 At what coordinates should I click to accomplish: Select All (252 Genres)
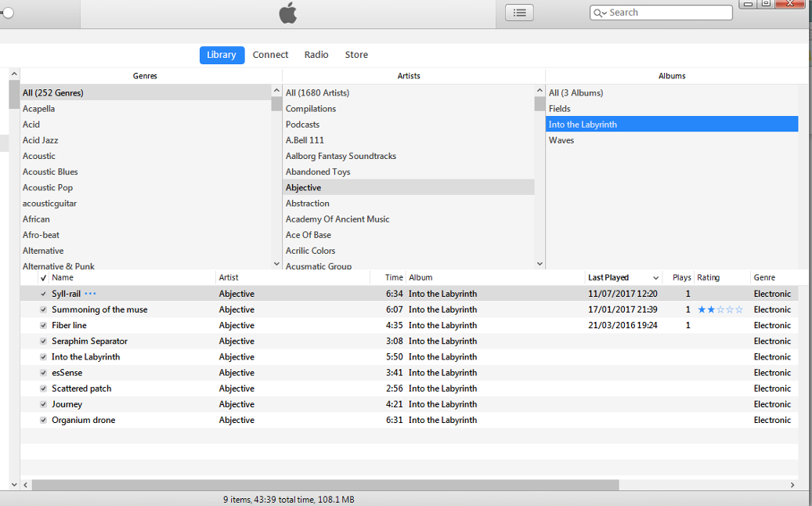(146, 92)
